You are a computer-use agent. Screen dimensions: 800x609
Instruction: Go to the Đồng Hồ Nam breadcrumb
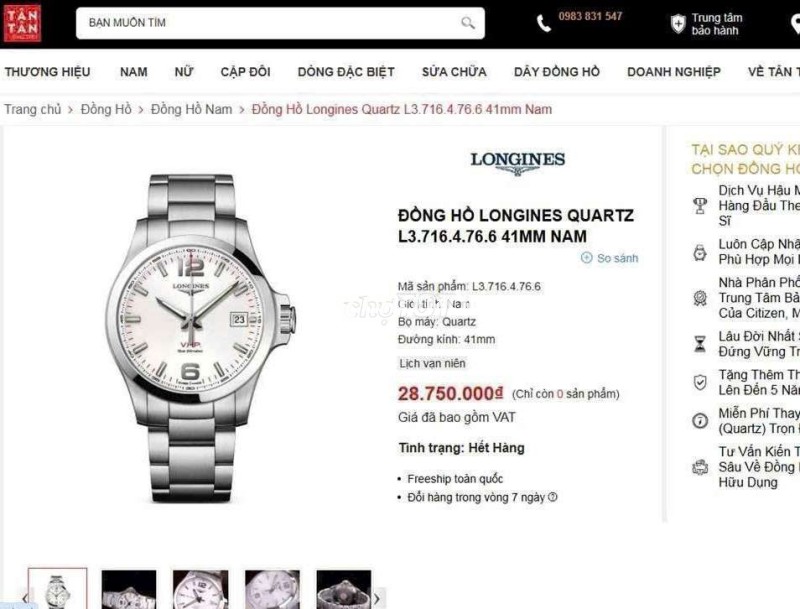(191, 109)
